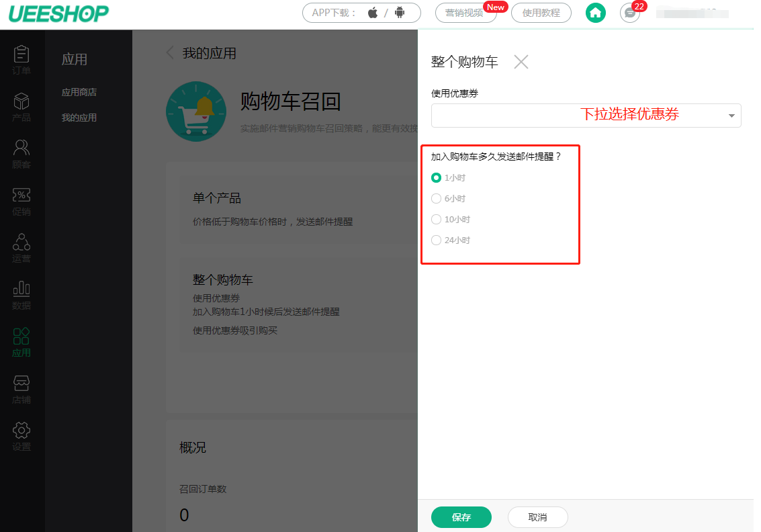The width and height of the screenshot is (761, 532).
Task: Click the 我的应用 breadcrumb title
Action: click(209, 53)
